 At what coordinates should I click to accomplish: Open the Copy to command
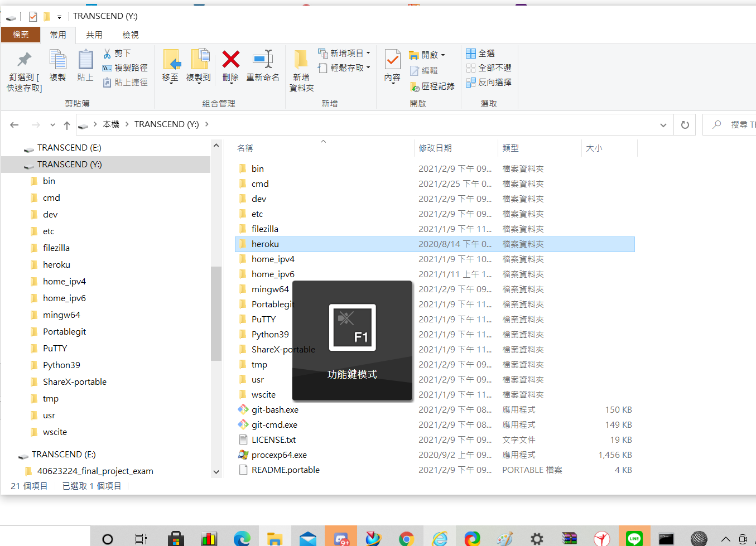coord(199,66)
